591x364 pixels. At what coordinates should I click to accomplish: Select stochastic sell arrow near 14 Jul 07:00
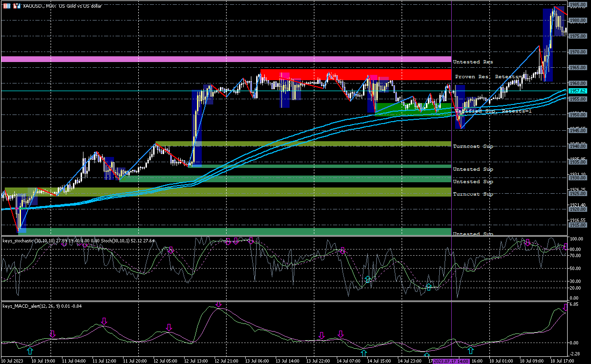coord(342,250)
